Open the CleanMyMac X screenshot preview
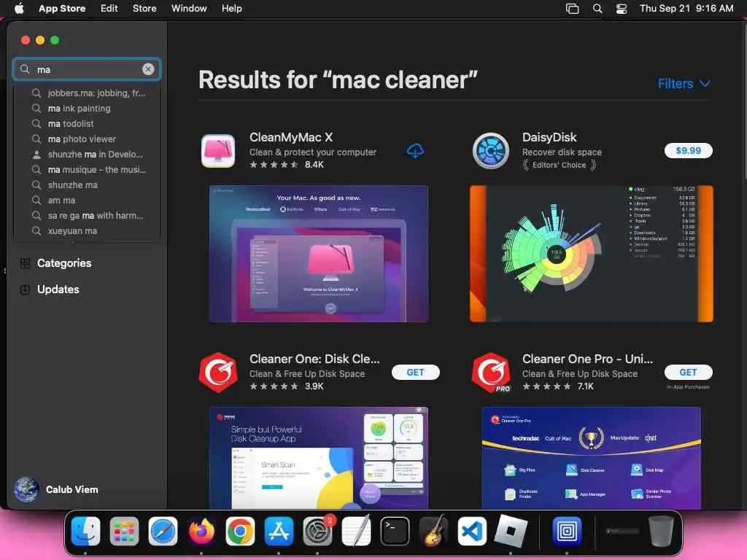Viewport: 747px width, 560px height. click(319, 254)
